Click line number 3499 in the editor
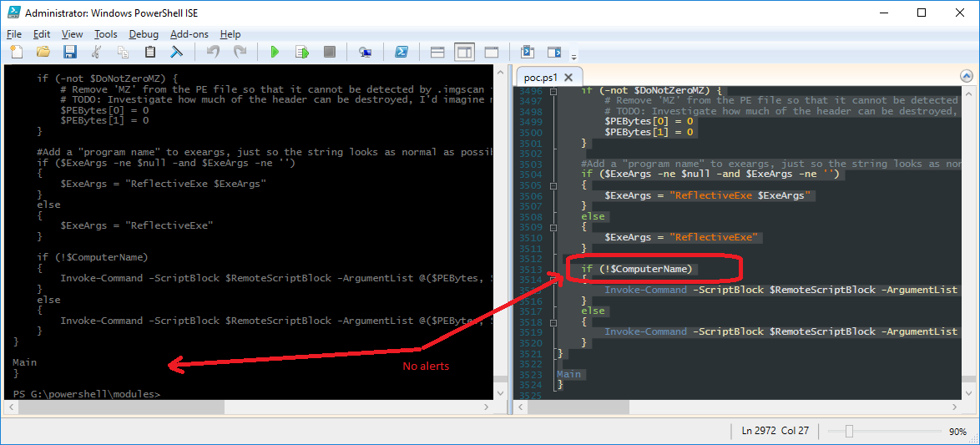Screen dimensions: 980x445 [x=531, y=122]
